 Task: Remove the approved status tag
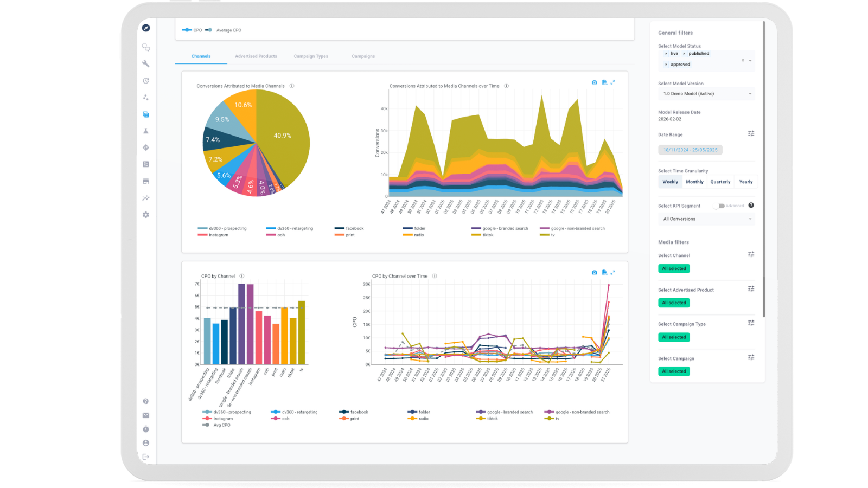tap(666, 65)
